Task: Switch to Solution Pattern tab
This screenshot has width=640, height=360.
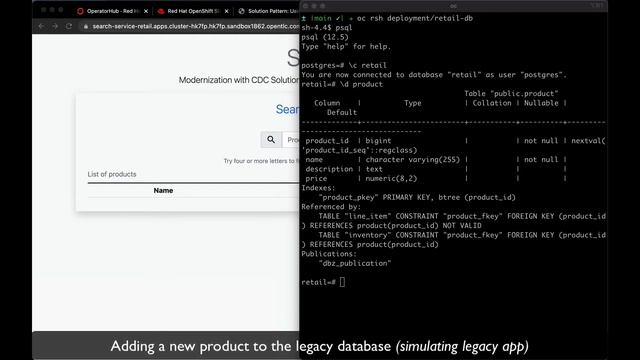Action: pos(269,11)
